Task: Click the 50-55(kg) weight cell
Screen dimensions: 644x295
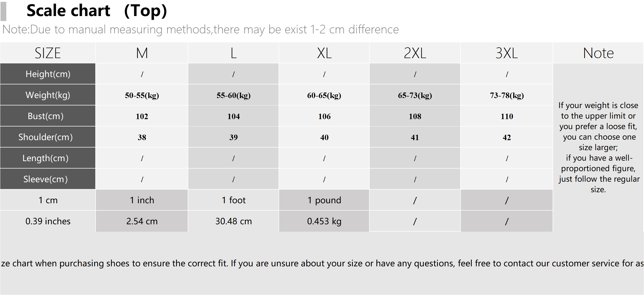Action: click(142, 95)
